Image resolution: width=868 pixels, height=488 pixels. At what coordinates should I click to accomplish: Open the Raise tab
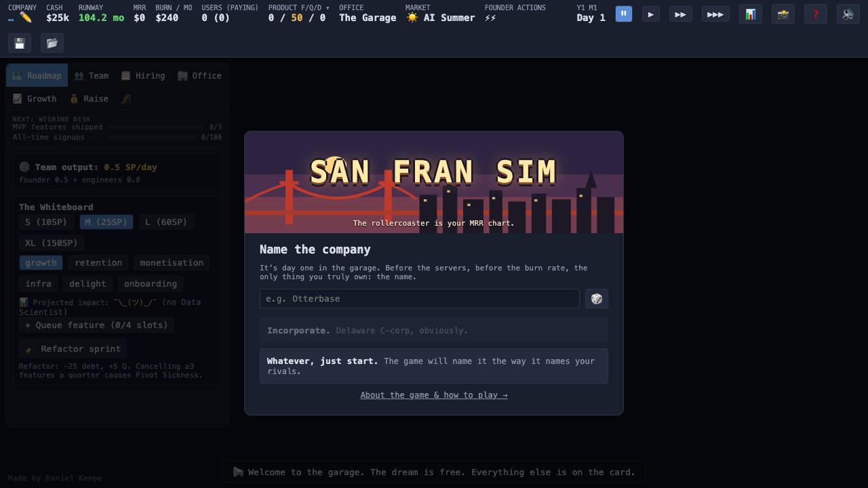click(89, 99)
